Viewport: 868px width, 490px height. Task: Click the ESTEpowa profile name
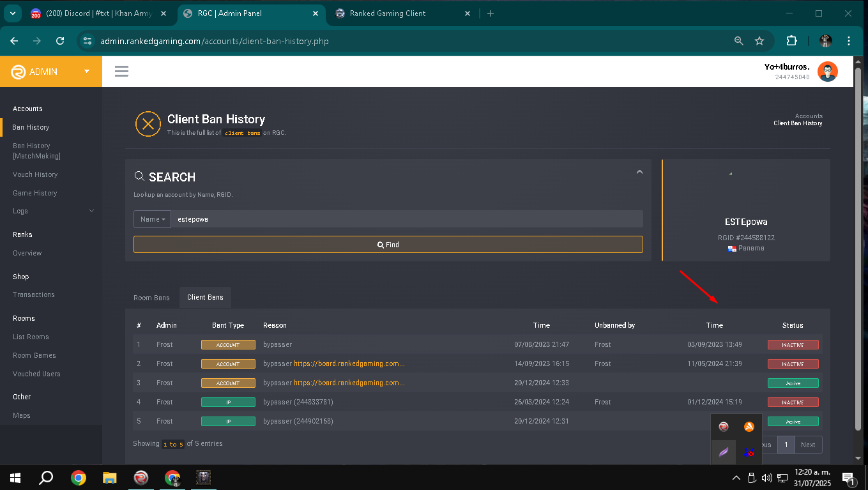click(x=746, y=222)
